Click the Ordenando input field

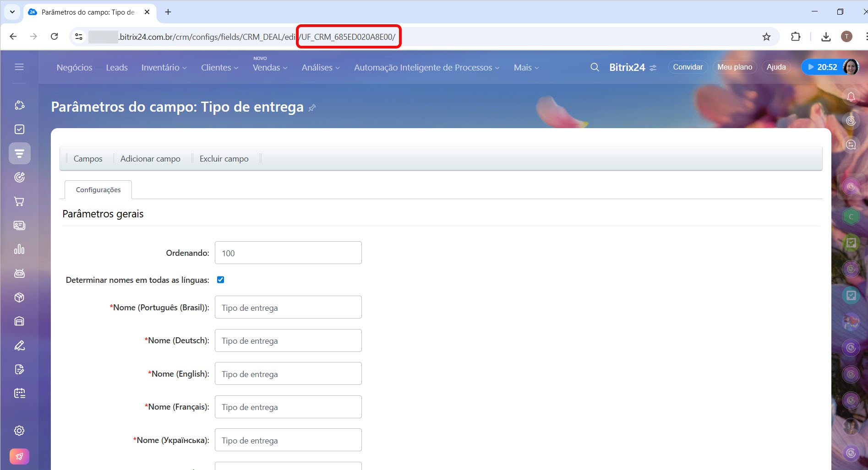[x=288, y=253]
